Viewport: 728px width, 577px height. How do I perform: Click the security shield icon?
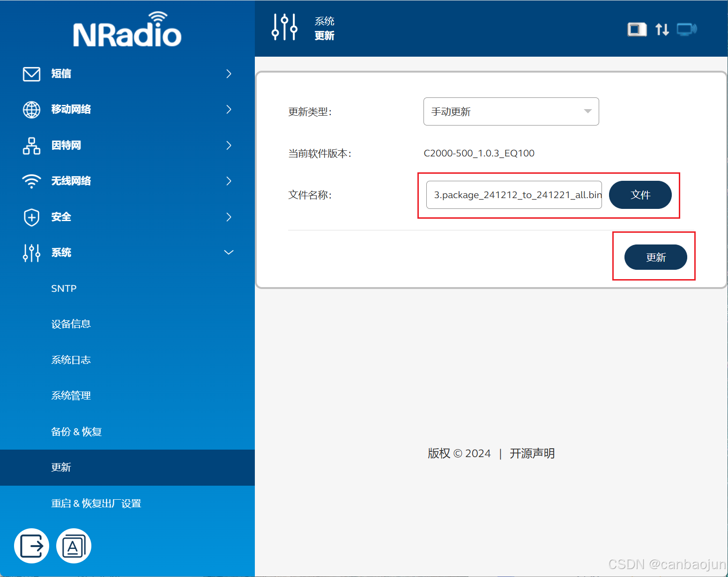(31, 217)
